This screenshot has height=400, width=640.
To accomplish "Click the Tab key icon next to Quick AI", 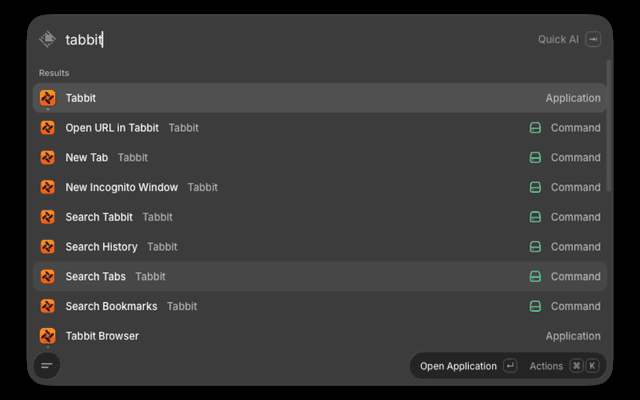I will click(x=593, y=39).
